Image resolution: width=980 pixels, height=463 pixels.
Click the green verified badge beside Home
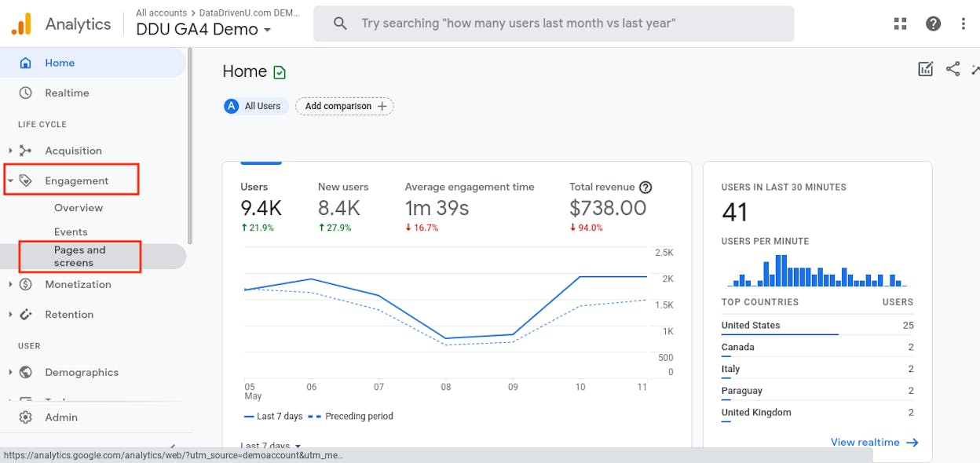click(280, 72)
